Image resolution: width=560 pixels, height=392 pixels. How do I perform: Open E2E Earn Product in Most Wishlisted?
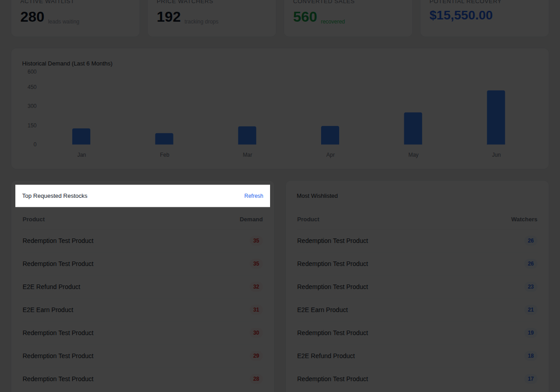(x=322, y=310)
